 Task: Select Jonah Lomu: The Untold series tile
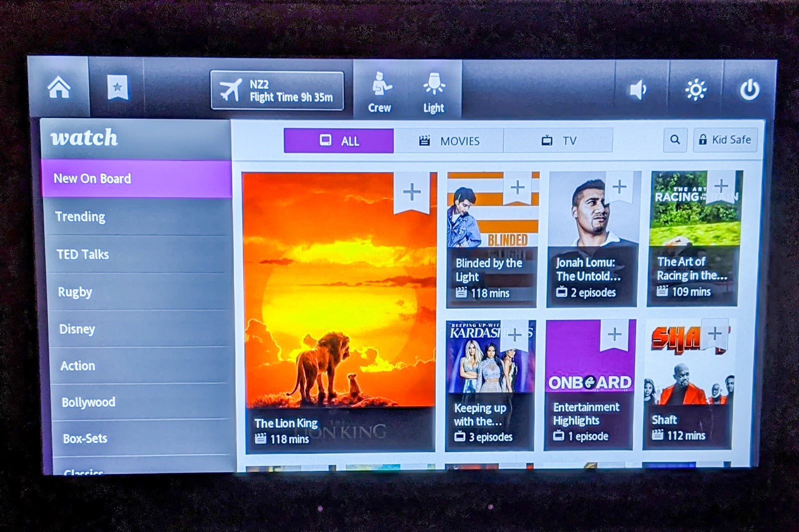pos(593,240)
